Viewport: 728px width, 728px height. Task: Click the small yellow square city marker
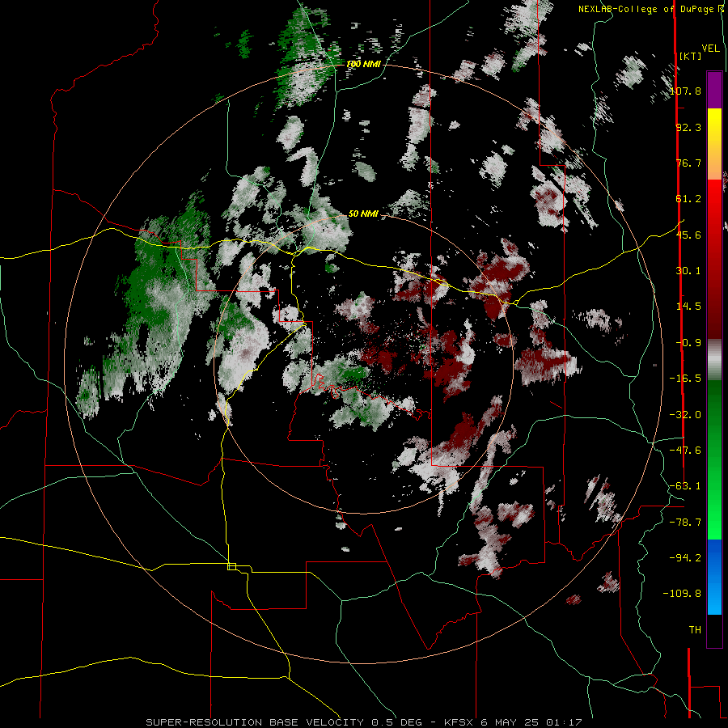[x=231, y=566]
